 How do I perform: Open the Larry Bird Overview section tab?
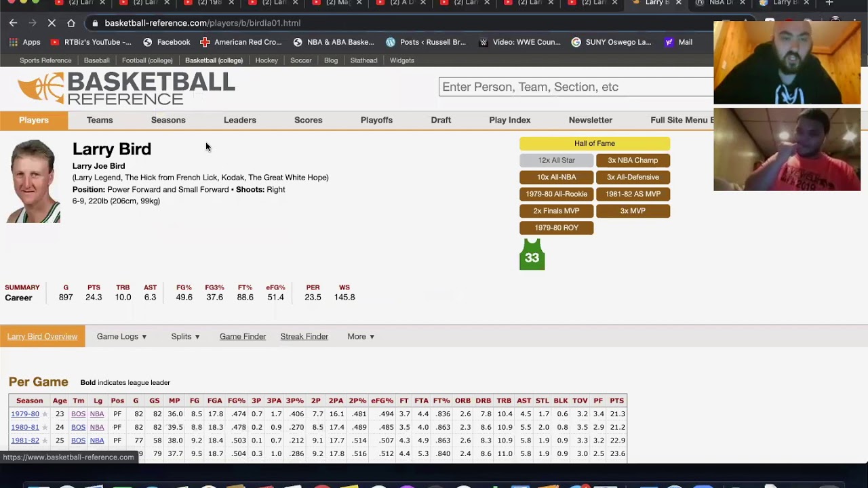[x=42, y=336]
